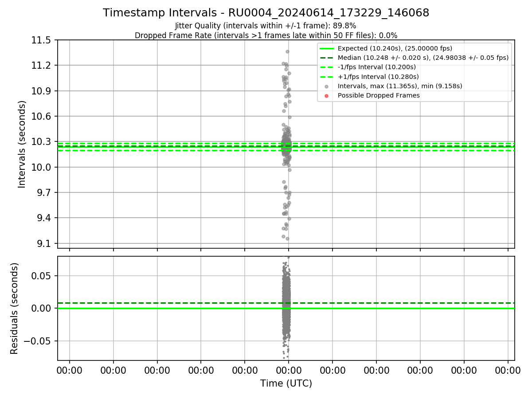Image resolution: width=532 pixels, height=399 pixels.
Task: Click the dark green dashed sample beside Median
Action: (326, 58)
